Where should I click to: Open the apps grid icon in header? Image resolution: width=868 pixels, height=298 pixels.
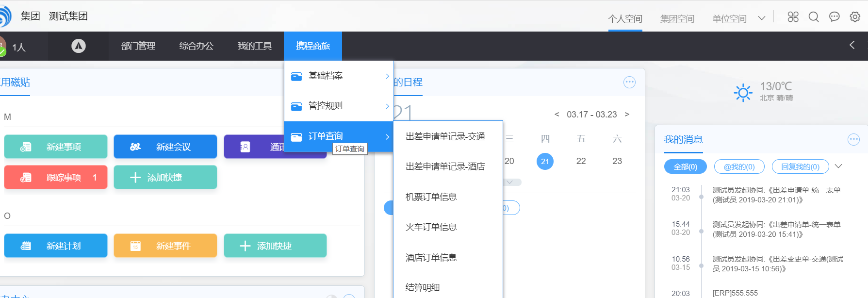click(x=793, y=17)
